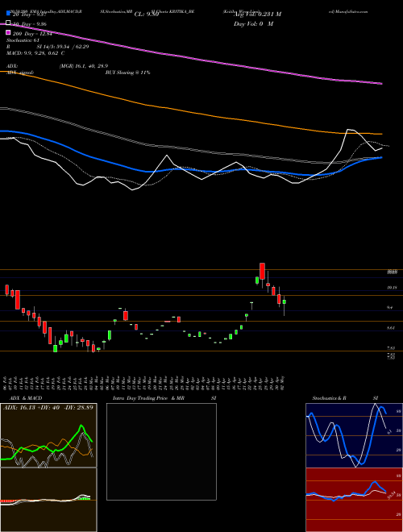Click the 'SI 14/3: 59.54 / 62.29' value
This screenshot has height=532, width=403.
[62, 47]
